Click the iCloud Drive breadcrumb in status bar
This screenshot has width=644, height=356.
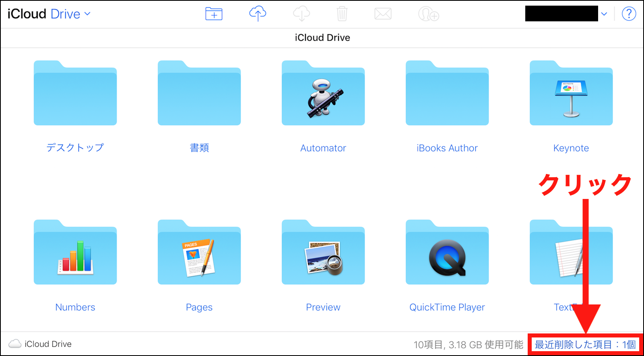point(48,344)
